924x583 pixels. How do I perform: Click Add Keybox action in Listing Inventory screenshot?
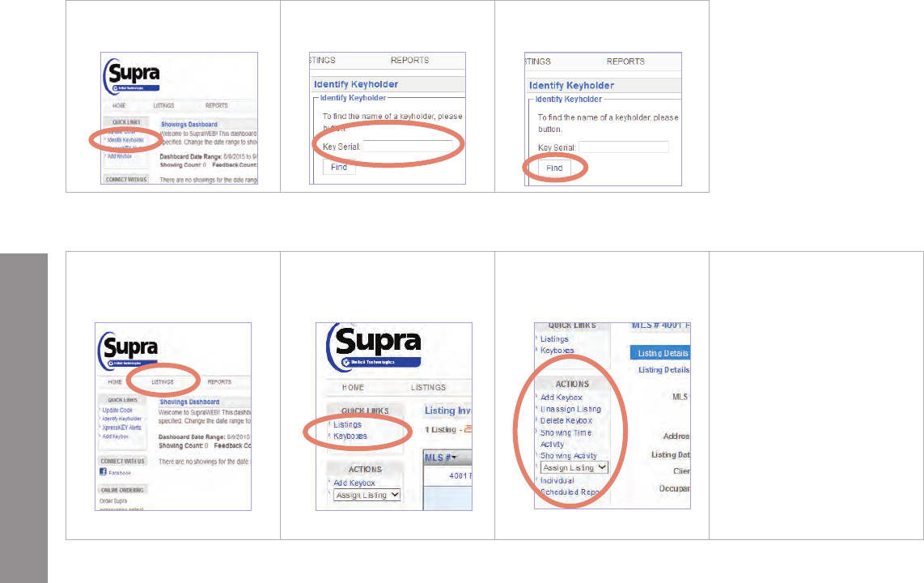click(x=354, y=483)
